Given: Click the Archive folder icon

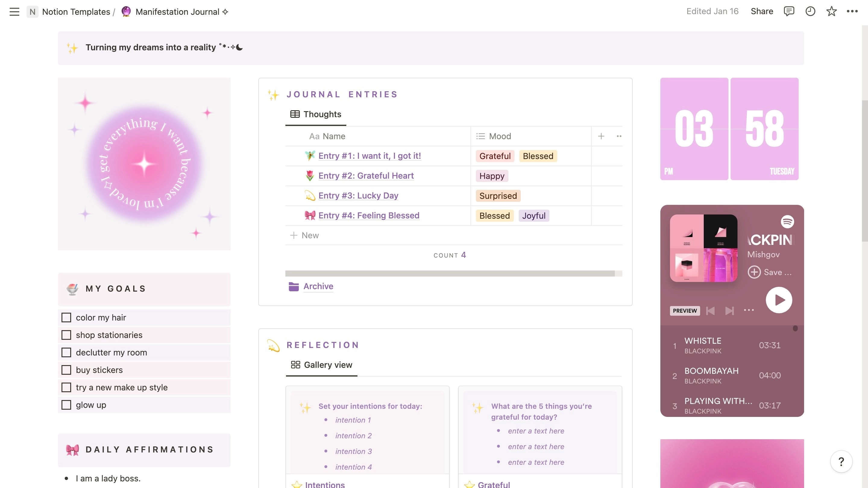Looking at the screenshot, I should 294,286.
